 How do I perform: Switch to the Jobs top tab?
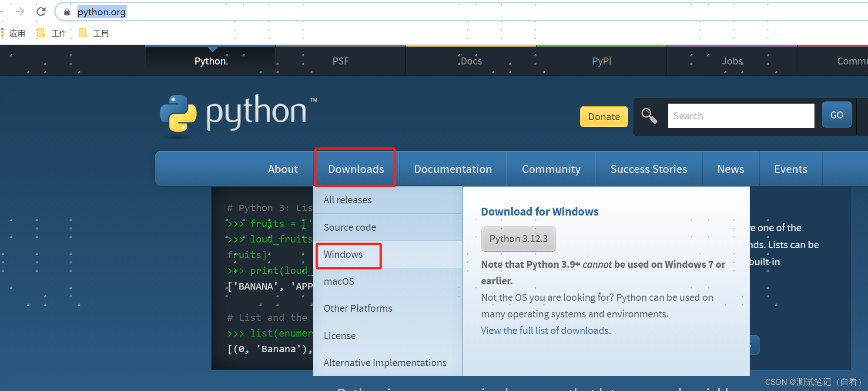click(x=732, y=61)
